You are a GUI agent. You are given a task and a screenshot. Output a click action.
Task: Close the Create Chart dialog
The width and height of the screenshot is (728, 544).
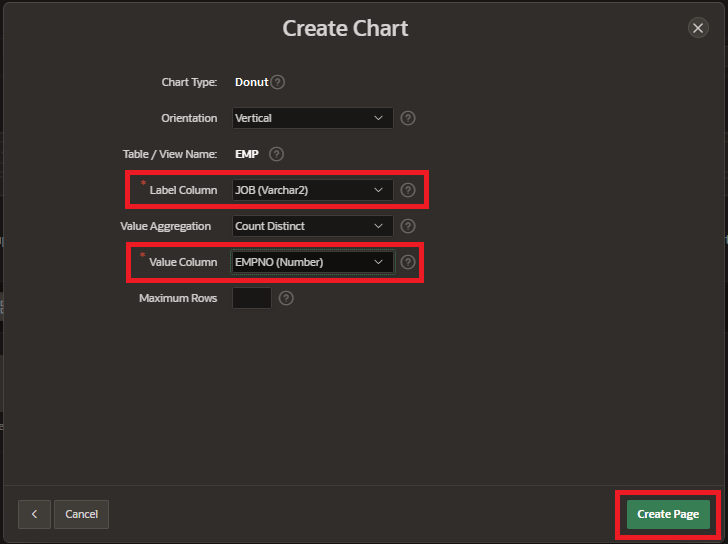(698, 28)
